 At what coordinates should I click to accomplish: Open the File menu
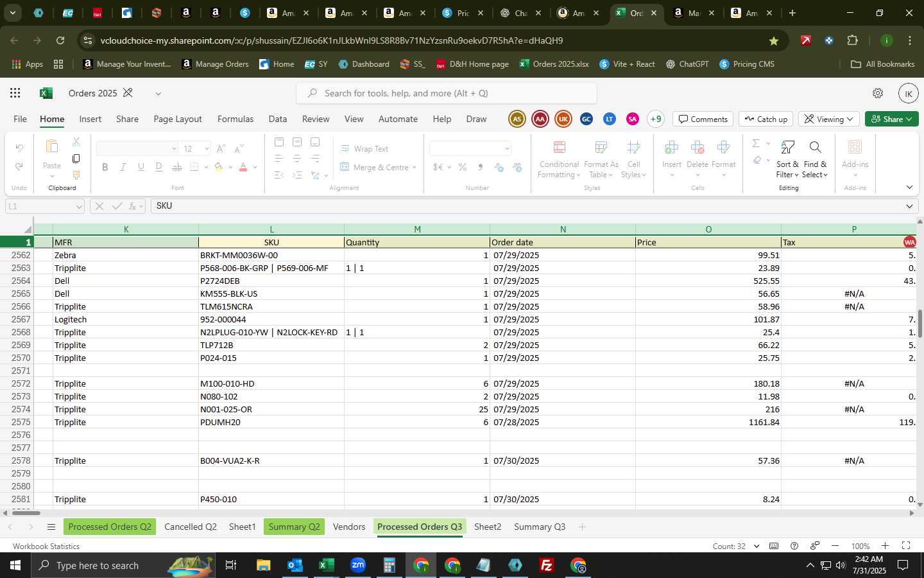tap(21, 119)
